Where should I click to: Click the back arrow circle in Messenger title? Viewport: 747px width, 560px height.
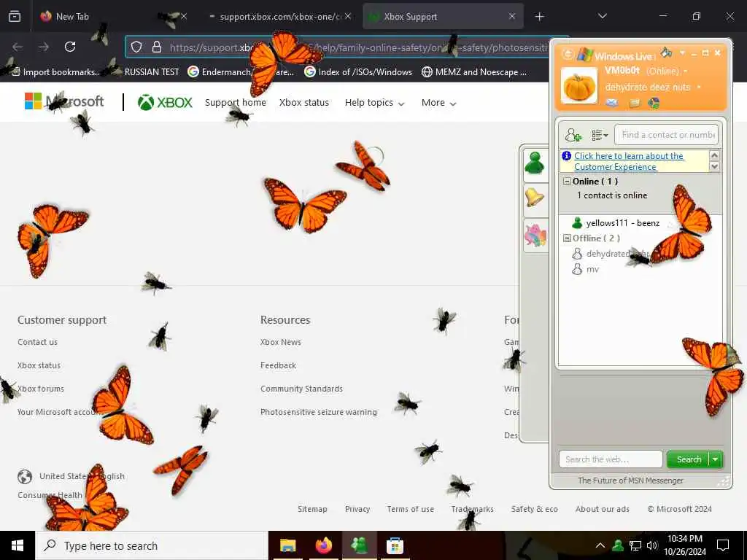tap(568, 54)
